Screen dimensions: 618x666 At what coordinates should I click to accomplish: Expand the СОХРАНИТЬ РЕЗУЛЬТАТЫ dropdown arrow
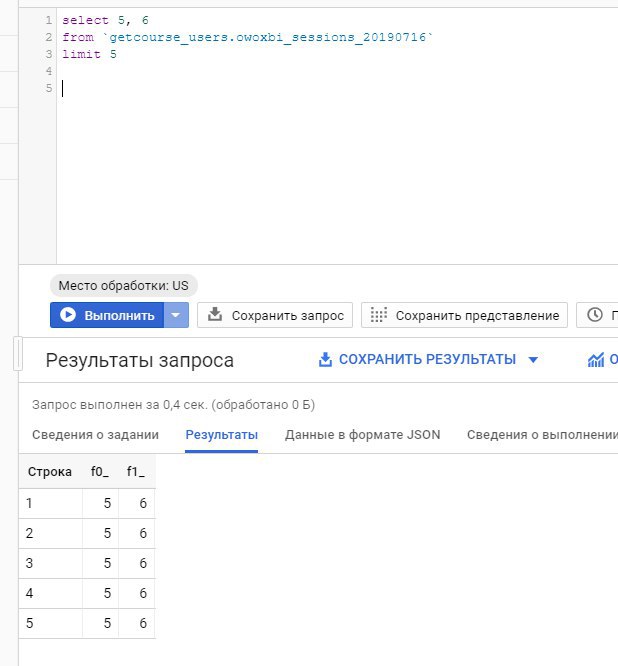pos(533,360)
